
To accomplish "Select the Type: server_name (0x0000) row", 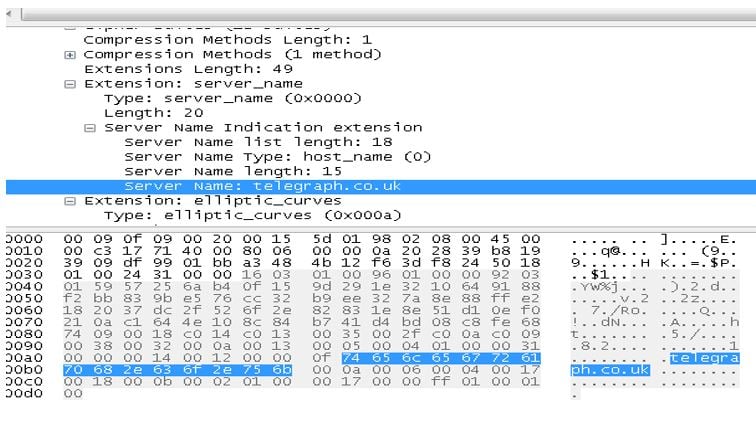I will pyautogui.click(x=233, y=98).
